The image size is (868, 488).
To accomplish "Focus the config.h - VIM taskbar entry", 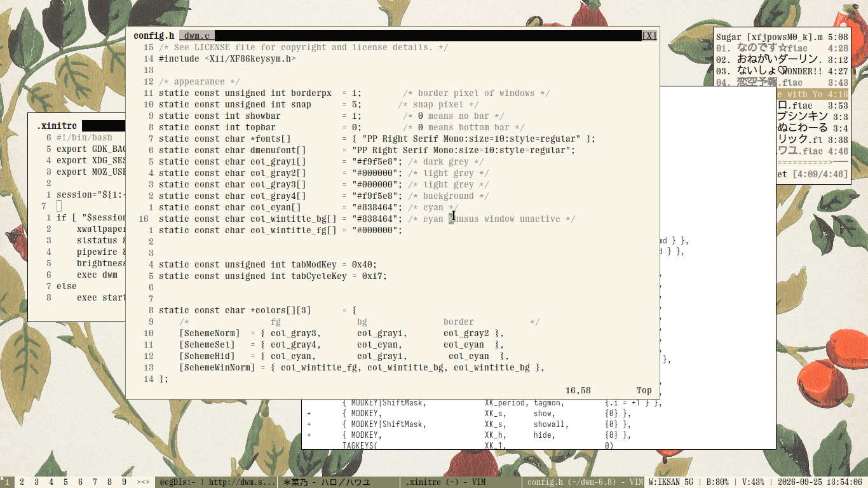I will coord(583,482).
